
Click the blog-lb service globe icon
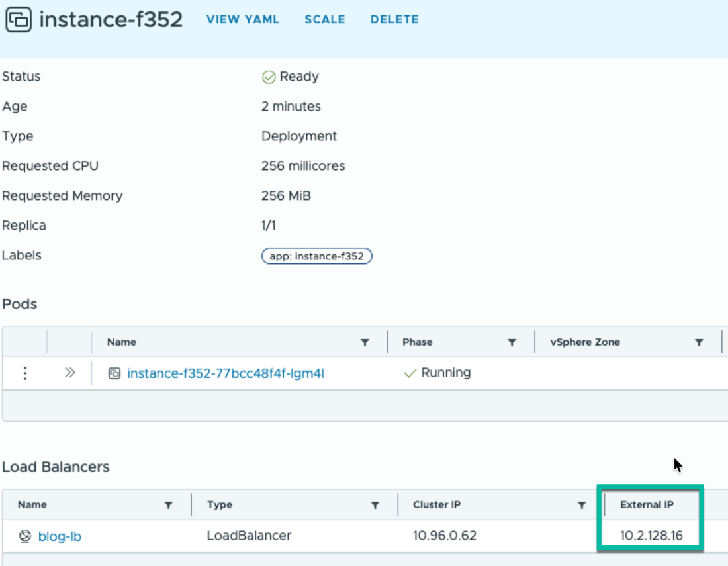(25, 536)
